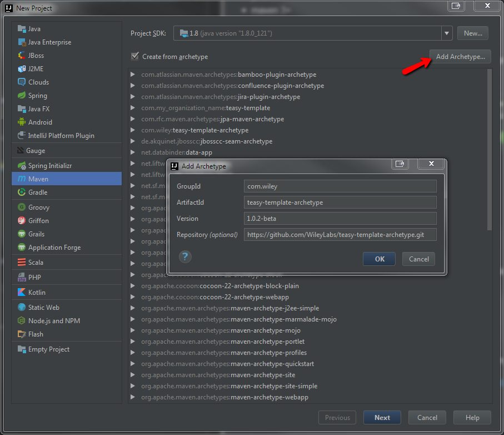Select maven-archetype-profiles row
This screenshot has height=435, width=504.
(x=308, y=353)
